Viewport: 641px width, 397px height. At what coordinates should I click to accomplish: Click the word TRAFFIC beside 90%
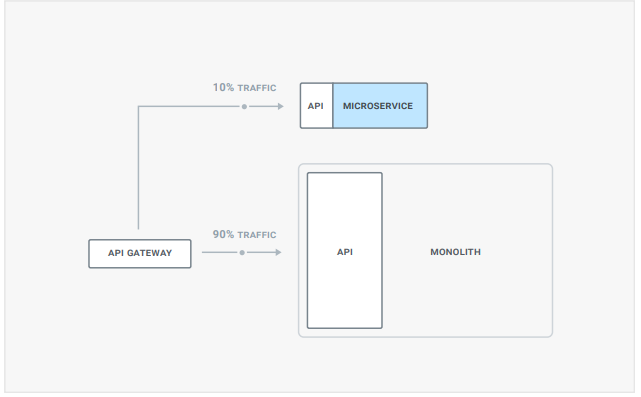pyautogui.click(x=257, y=235)
